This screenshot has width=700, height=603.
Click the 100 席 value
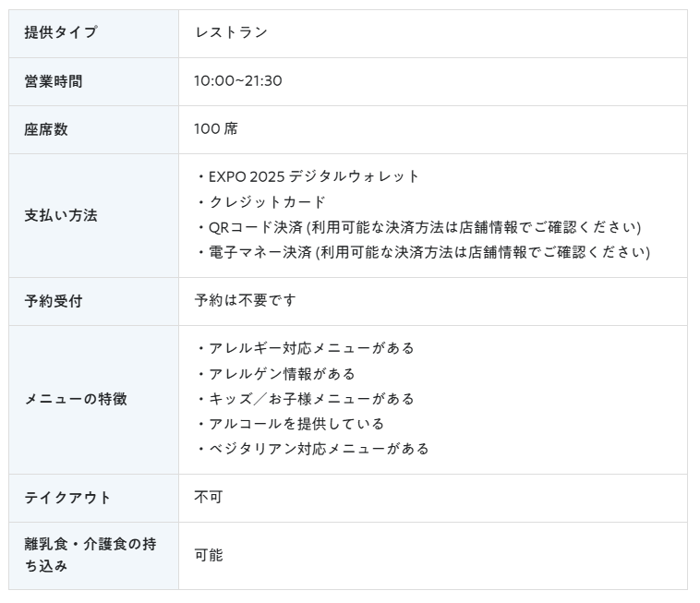pos(216,129)
